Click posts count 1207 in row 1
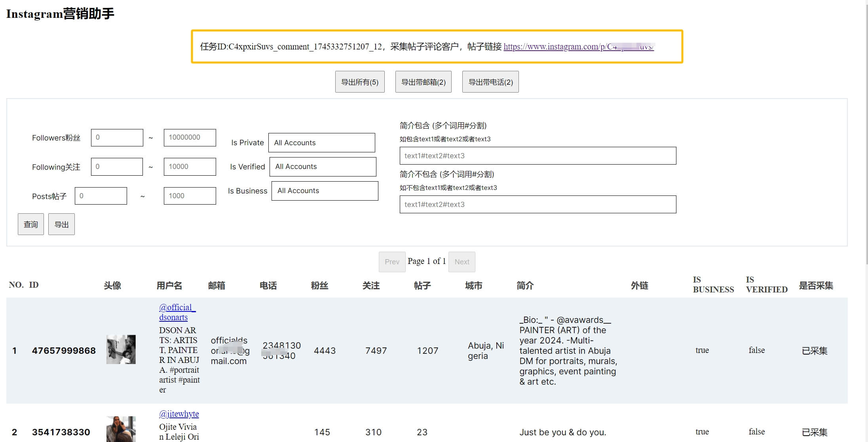Screen dimensions: 868x442 [x=427, y=351]
